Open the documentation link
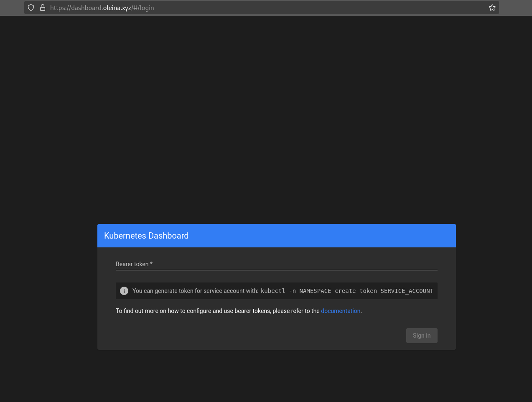The height and width of the screenshot is (402, 532). 341,311
